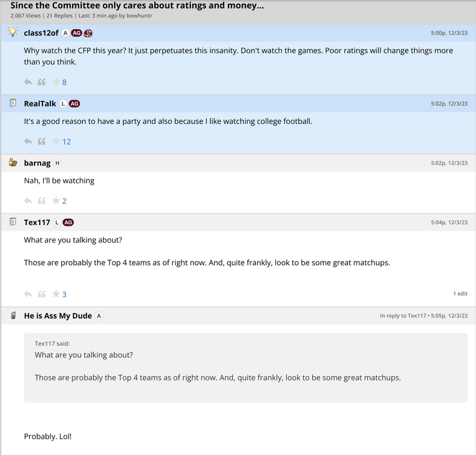Click reply arrow on Tex117's post

[x=28, y=294]
